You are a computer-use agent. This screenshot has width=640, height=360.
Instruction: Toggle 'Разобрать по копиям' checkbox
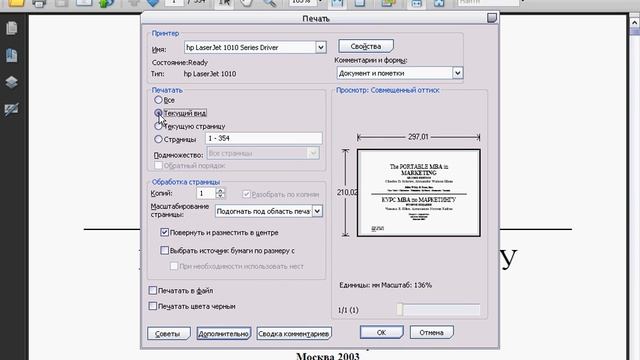(246, 194)
